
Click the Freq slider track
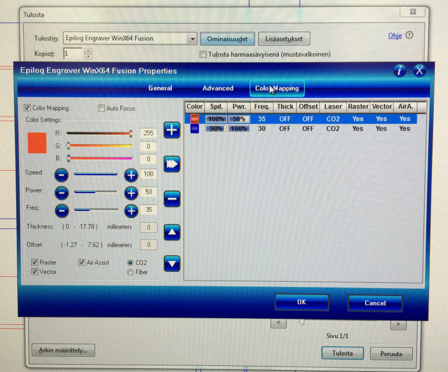click(x=96, y=210)
